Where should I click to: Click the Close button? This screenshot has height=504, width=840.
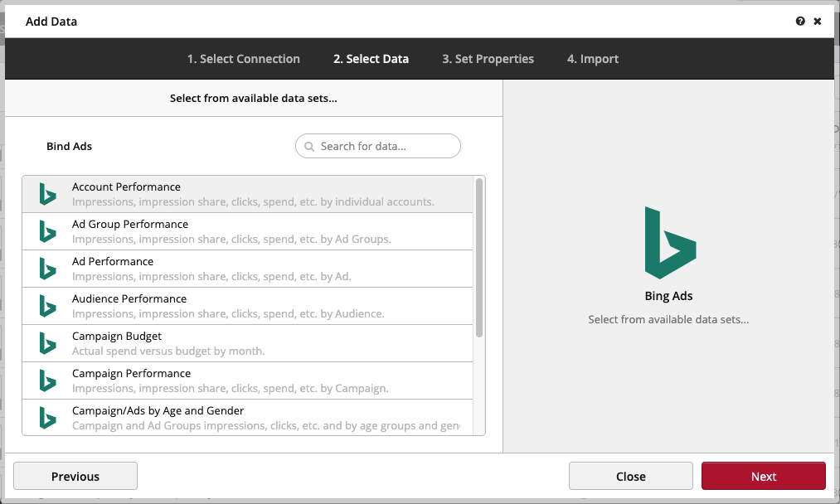[630, 476]
